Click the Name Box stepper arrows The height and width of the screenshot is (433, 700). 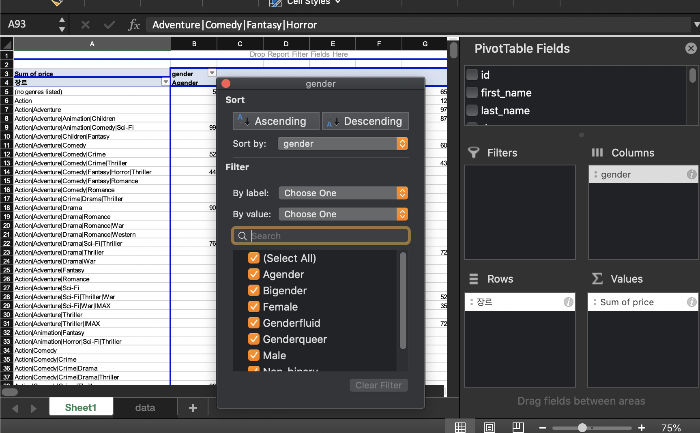(x=62, y=25)
